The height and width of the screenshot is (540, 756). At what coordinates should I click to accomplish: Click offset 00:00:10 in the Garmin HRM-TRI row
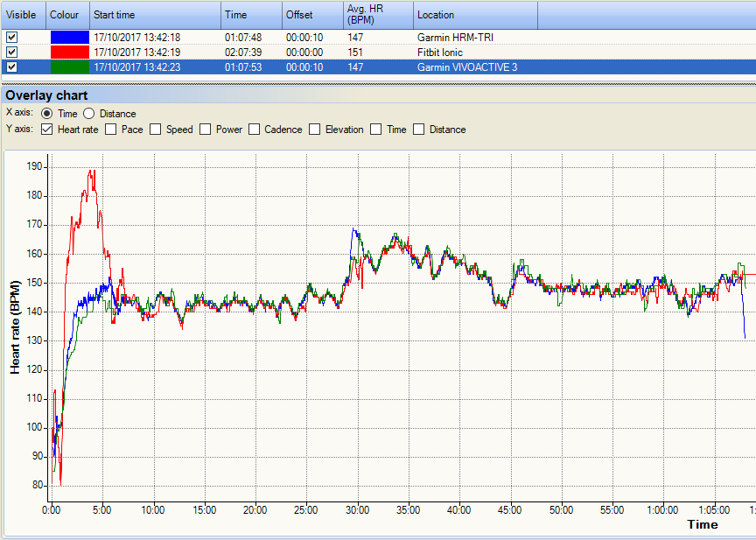[304, 37]
